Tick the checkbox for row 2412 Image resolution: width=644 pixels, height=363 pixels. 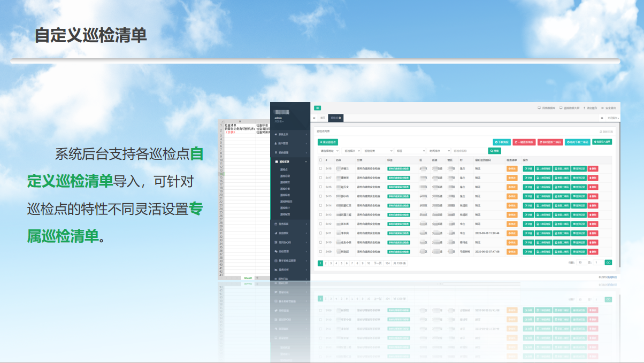[321, 224]
